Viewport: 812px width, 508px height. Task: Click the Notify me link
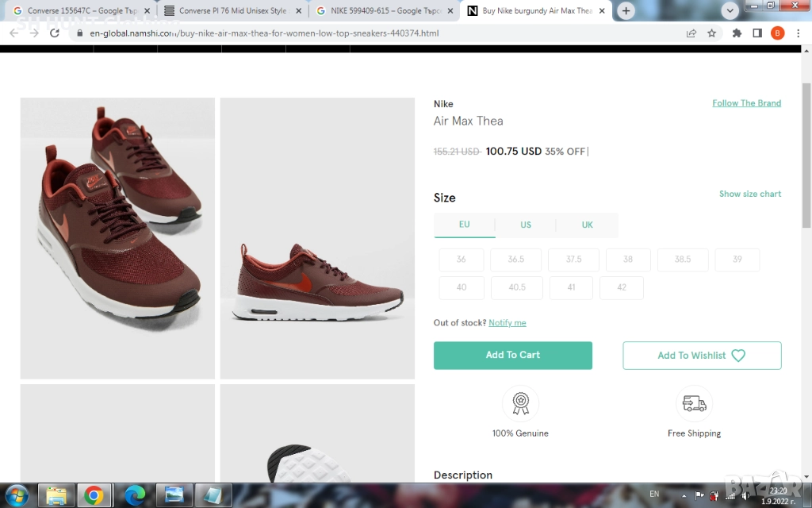tap(507, 323)
